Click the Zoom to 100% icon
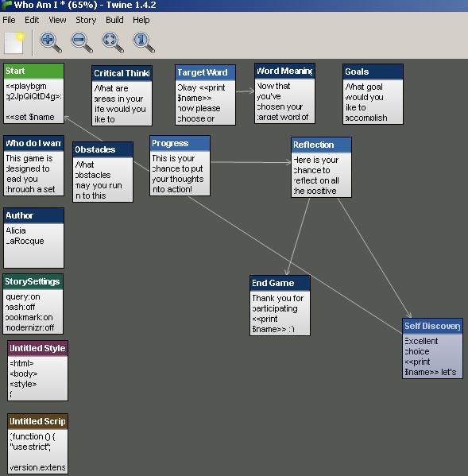468x476 pixels. pyautogui.click(x=144, y=42)
